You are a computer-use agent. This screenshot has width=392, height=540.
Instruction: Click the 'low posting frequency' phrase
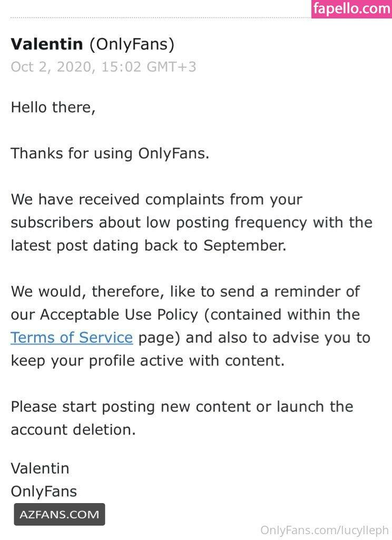[227, 223]
